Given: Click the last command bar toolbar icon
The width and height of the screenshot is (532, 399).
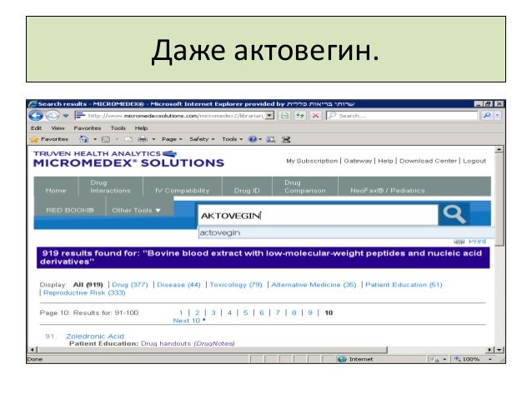Looking at the screenshot, I should (x=286, y=139).
